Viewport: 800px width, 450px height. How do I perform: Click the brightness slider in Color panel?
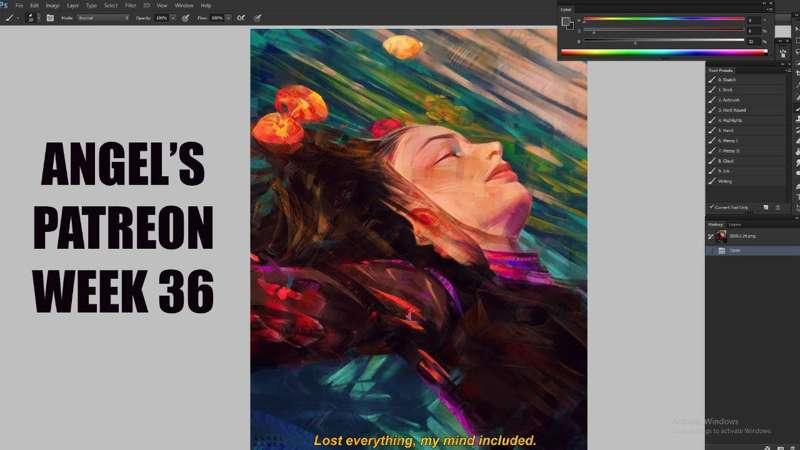click(664, 41)
